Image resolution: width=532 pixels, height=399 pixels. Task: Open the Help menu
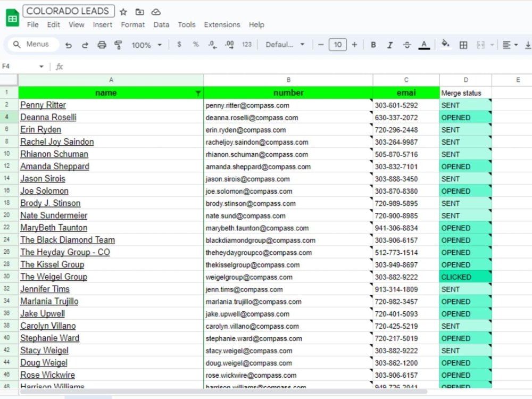point(256,25)
